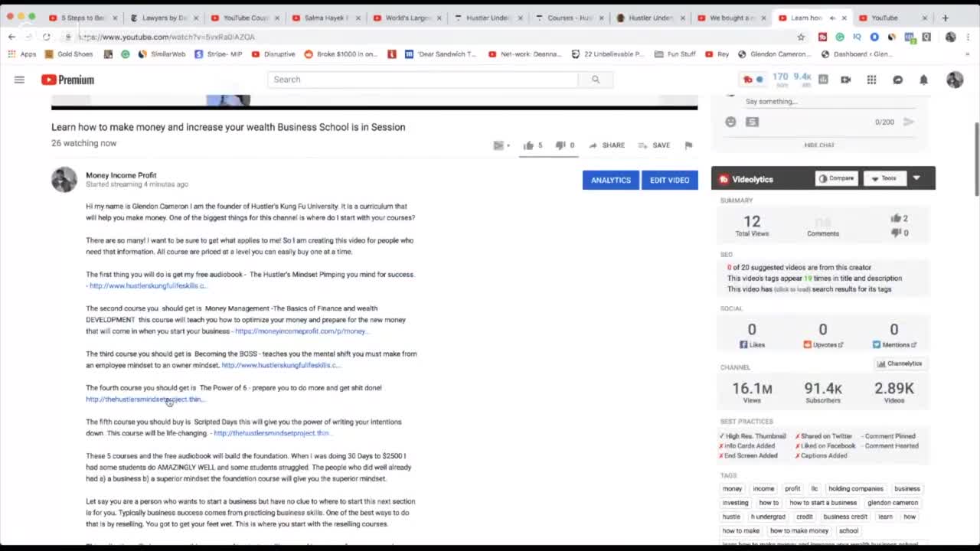
Task: Switch to the last YouTube tab
Action: coord(893,18)
